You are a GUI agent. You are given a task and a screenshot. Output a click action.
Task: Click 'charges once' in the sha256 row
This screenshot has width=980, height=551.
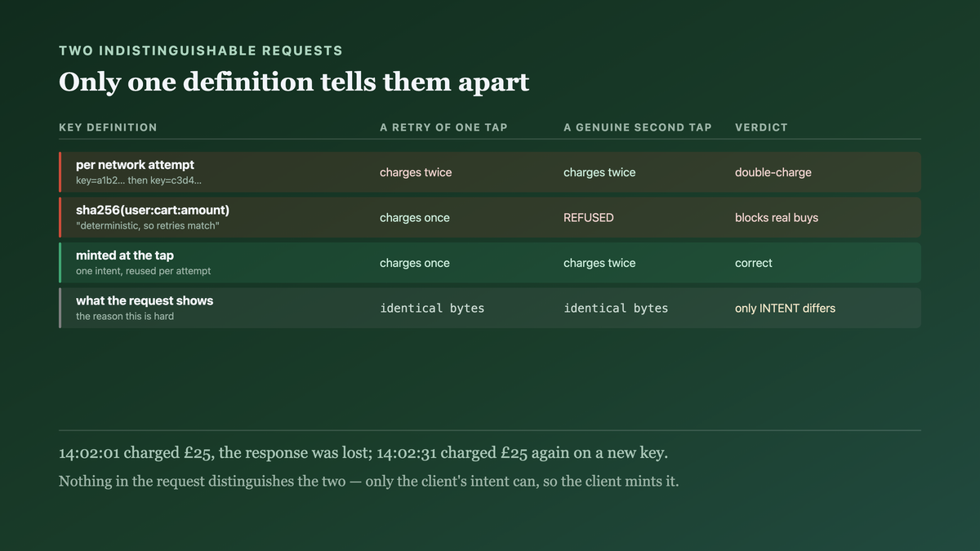point(415,218)
